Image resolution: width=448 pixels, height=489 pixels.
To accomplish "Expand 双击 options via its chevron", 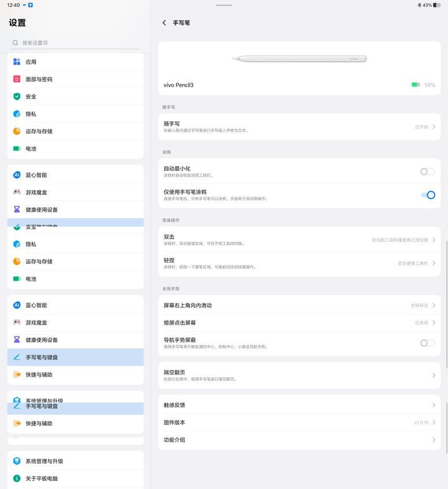I will pyautogui.click(x=434, y=240).
